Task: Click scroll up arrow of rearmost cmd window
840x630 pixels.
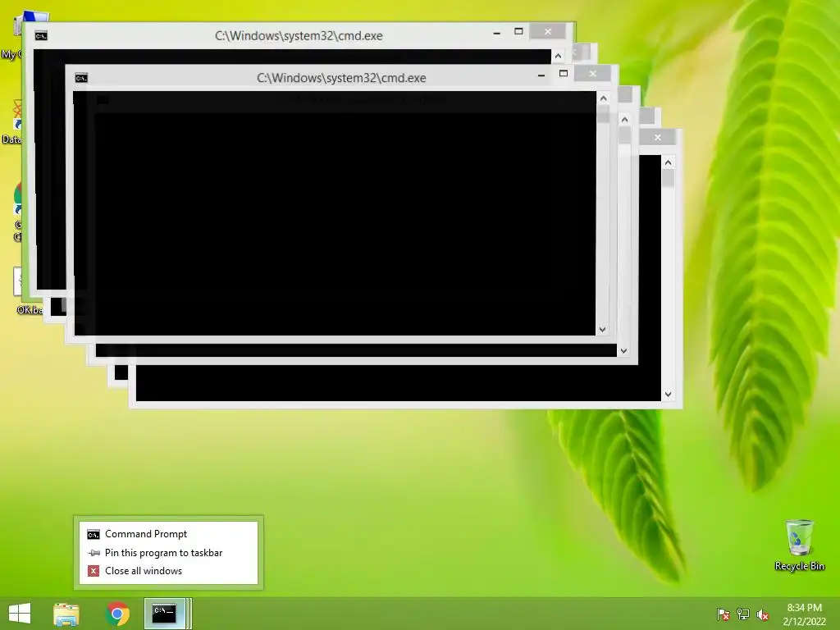Action: (x=558, y=56)
